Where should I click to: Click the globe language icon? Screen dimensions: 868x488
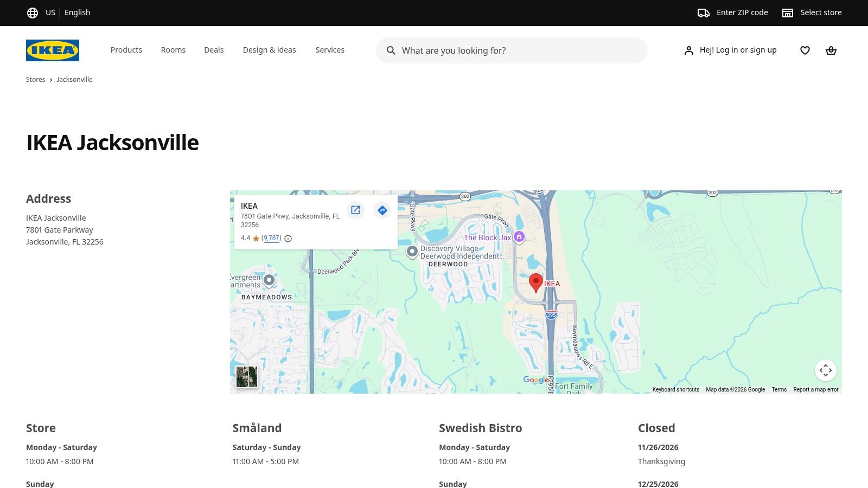tap(33, 13)
